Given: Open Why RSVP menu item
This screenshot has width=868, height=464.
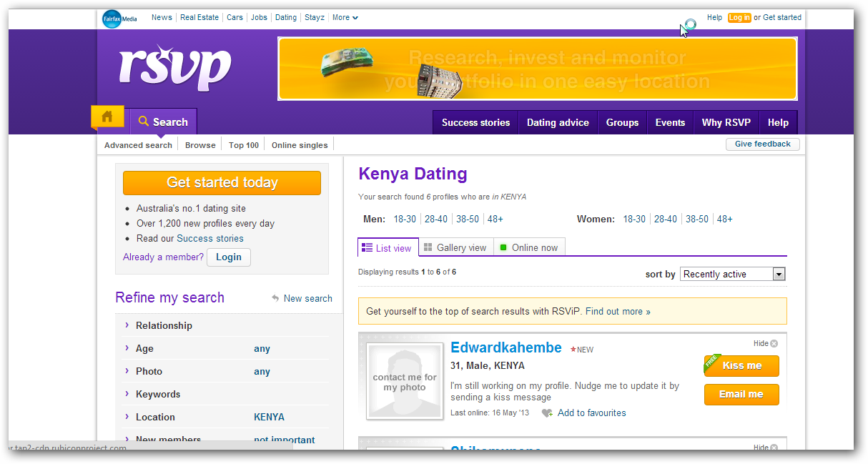Looking at the screenshot, I should click(726, 122).
